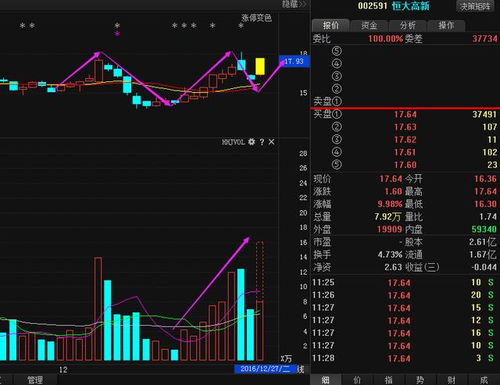The image size is (500, 385).
Task: Select the 价 bottom tab
Action: click(x=357, y=380)
